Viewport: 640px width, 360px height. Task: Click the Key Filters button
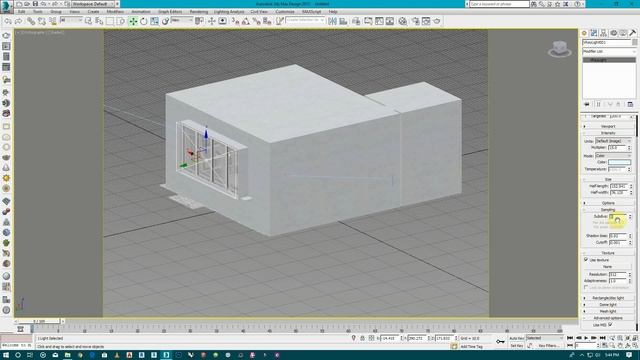(549, 346)
